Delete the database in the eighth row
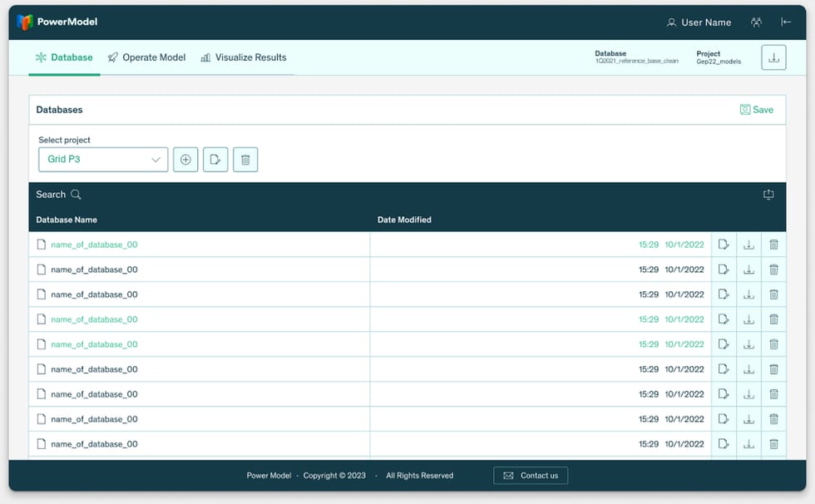 (773, 419)
